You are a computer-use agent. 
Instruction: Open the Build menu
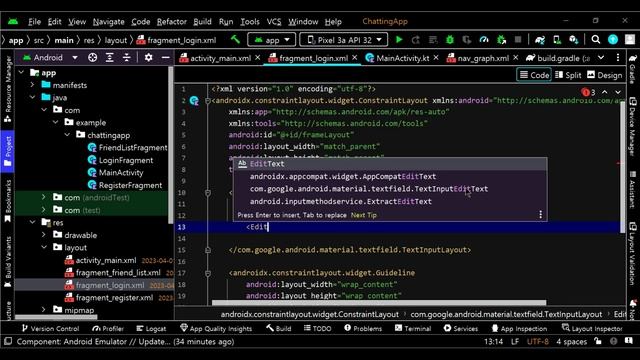202,22
